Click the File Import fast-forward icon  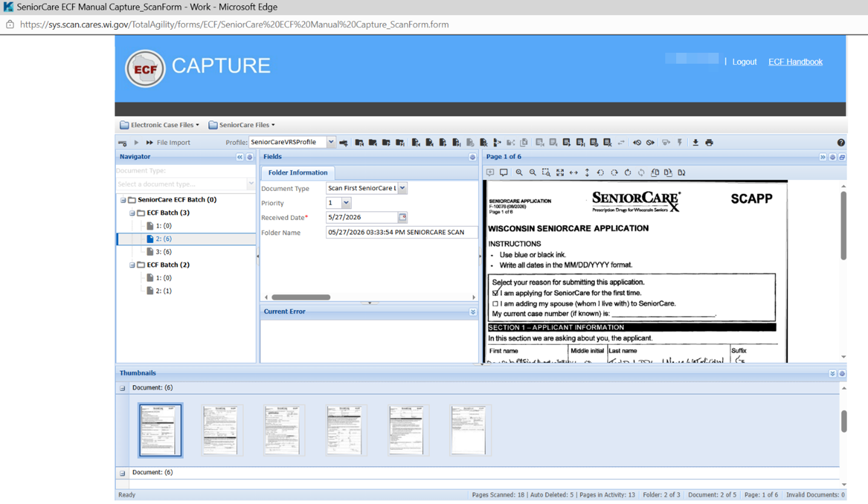149,143
